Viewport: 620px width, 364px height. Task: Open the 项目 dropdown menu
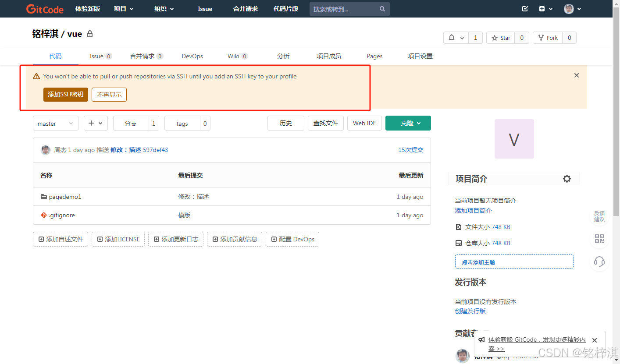[124, 9]
